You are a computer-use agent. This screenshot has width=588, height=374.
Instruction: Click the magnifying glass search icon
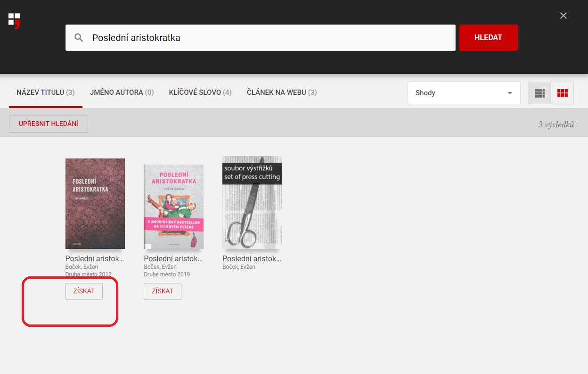[79, 38]
